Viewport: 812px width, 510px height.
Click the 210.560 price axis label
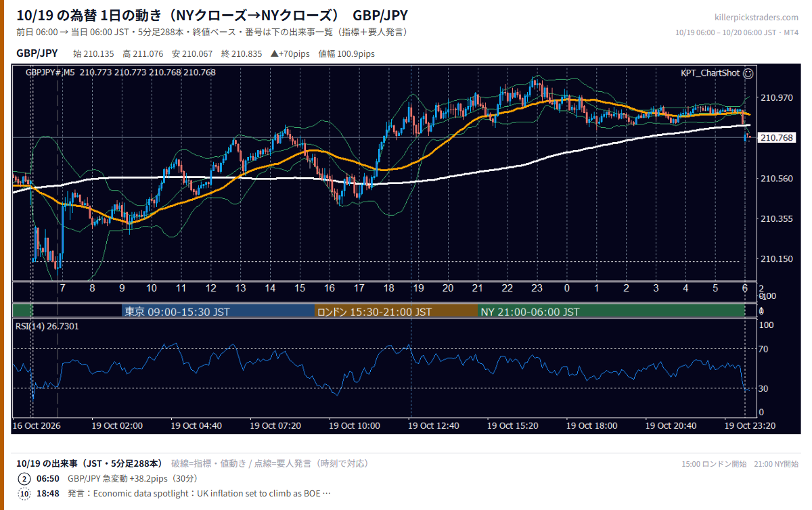coord(777,179)
